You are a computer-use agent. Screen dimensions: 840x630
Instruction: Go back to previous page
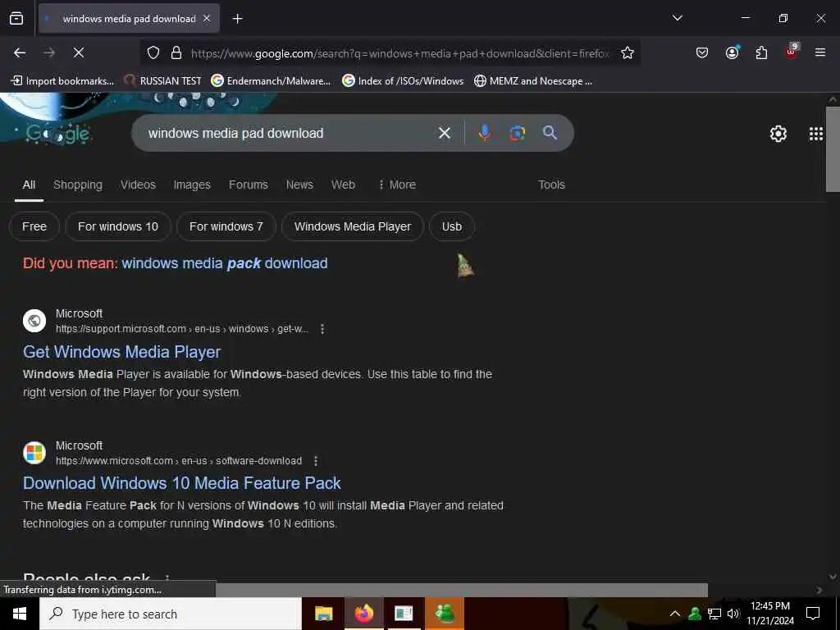pos(20,52)
